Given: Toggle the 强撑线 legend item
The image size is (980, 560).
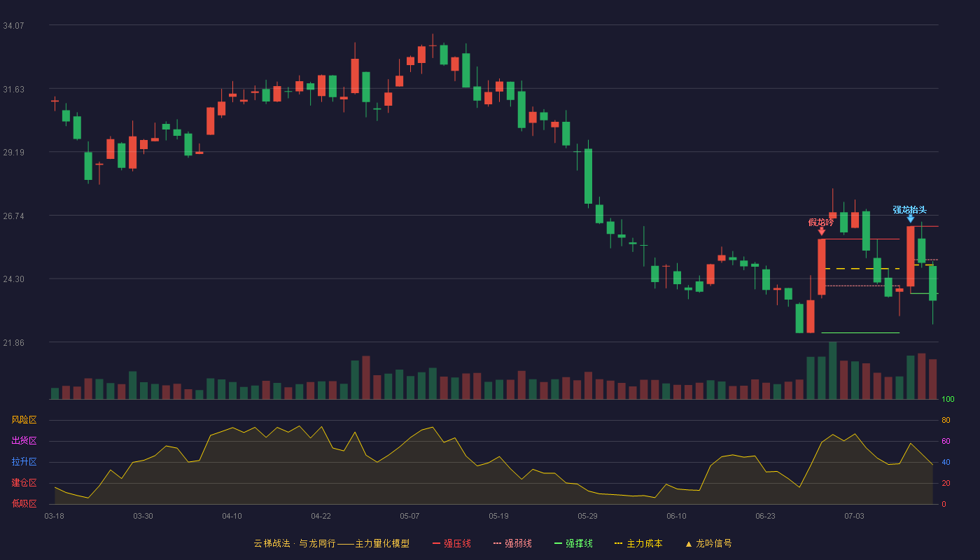Looking at the screenshot, I should pyautogui.click(x=573, y=543).
